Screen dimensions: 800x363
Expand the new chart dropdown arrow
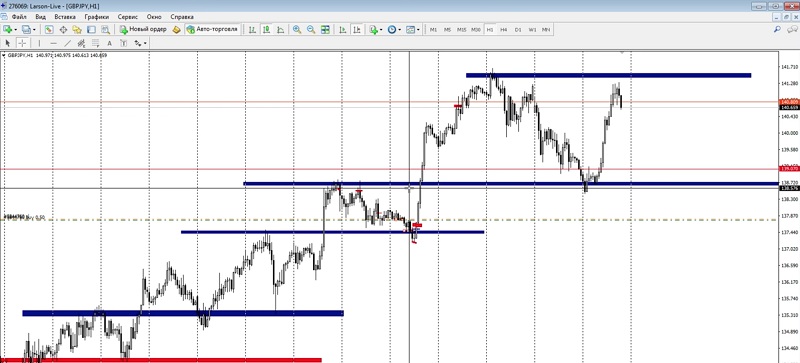click(x=16, y=30)
